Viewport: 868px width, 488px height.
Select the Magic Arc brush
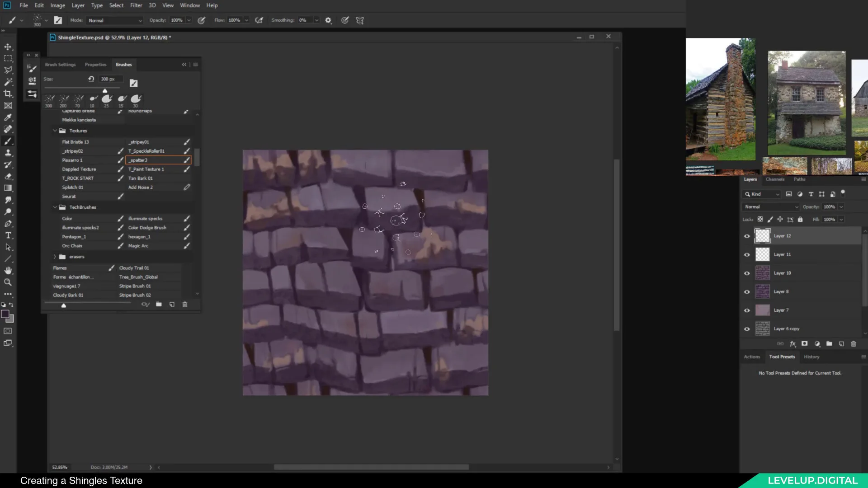pyautogui.click(x=158, y=246)
